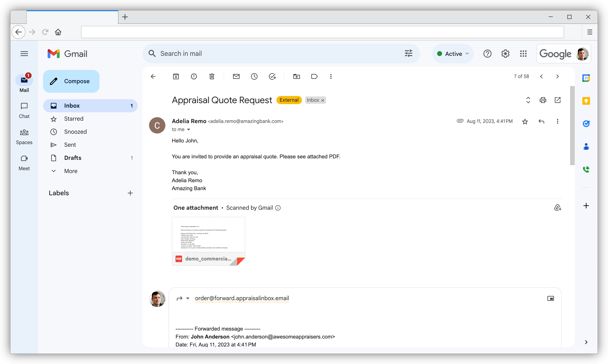Add attachment to Google Drive

(557, 208)
